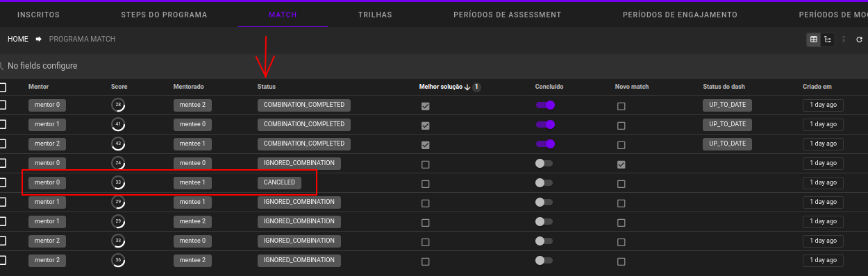Click mentee 1 chip in the CANCELED row
The height and width of the screenshot is (276, 868).
tap(192, 182)
